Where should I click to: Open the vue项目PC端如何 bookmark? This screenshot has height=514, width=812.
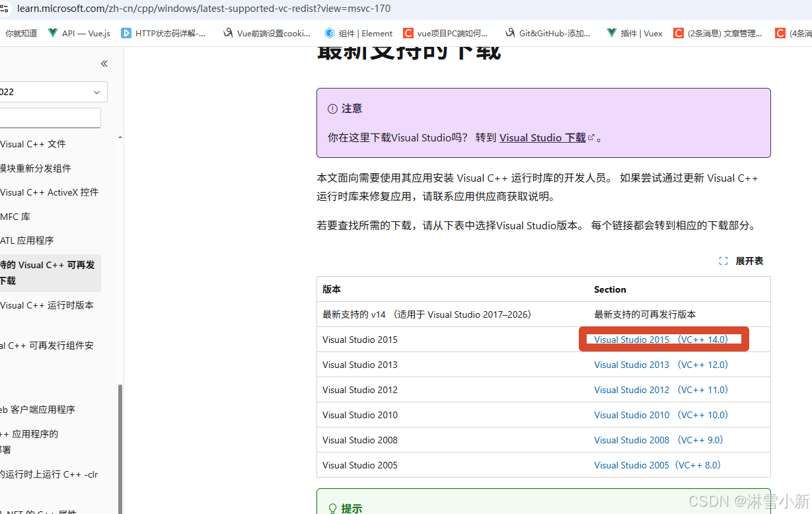(x=446, y=33)
